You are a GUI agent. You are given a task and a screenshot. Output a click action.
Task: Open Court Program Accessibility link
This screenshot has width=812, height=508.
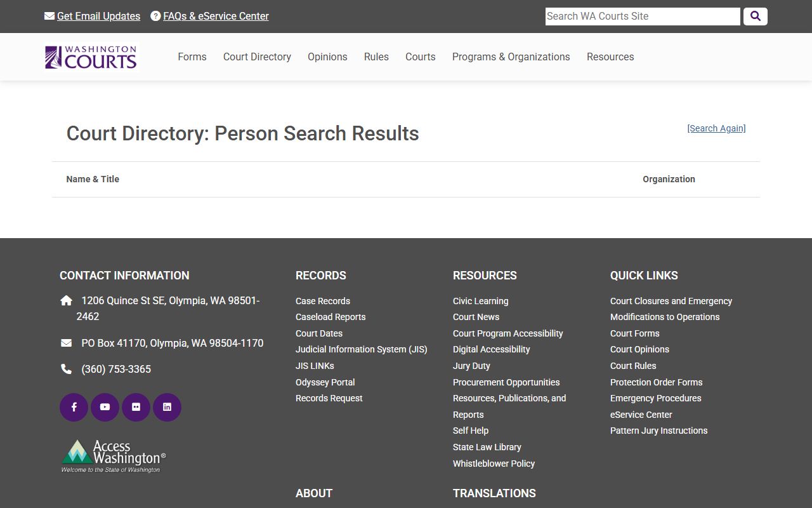[508, 333]
